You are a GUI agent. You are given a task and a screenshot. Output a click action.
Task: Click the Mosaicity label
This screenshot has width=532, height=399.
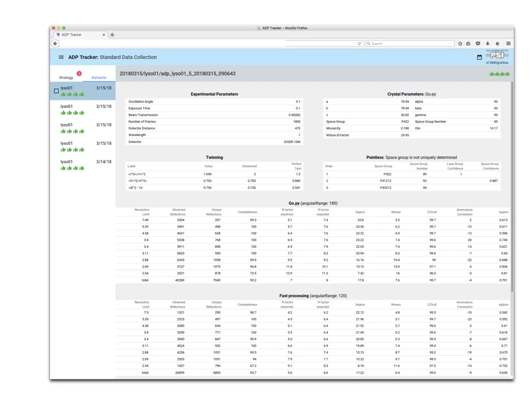coord(333,129)
